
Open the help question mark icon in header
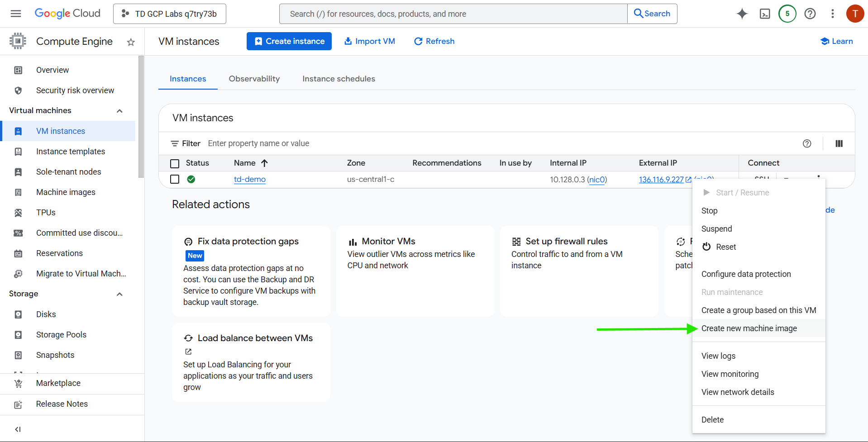tap(810, 14)
